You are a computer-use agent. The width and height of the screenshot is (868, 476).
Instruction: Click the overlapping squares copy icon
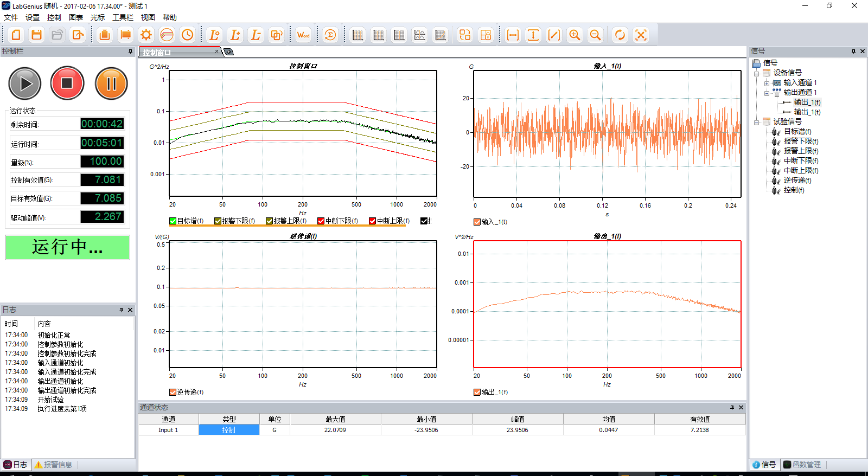tap(277, 35)
